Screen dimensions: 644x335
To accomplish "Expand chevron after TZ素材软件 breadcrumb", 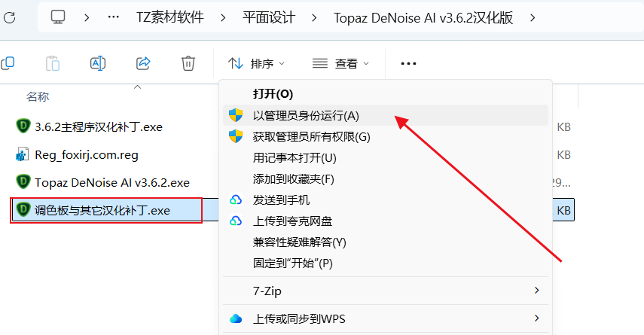I will (x=223, y=17).
